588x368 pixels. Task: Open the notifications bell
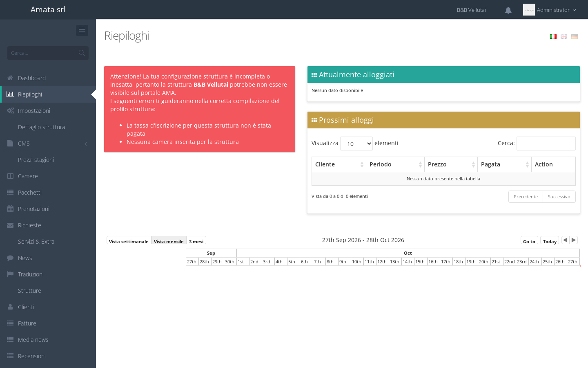point(508,10)
